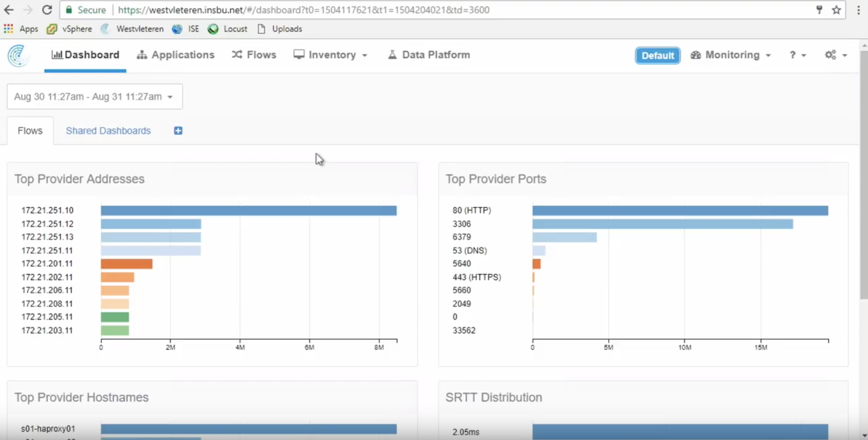Open the vSphere bookmark icon
Screen dimensions: 868x440
52,29
